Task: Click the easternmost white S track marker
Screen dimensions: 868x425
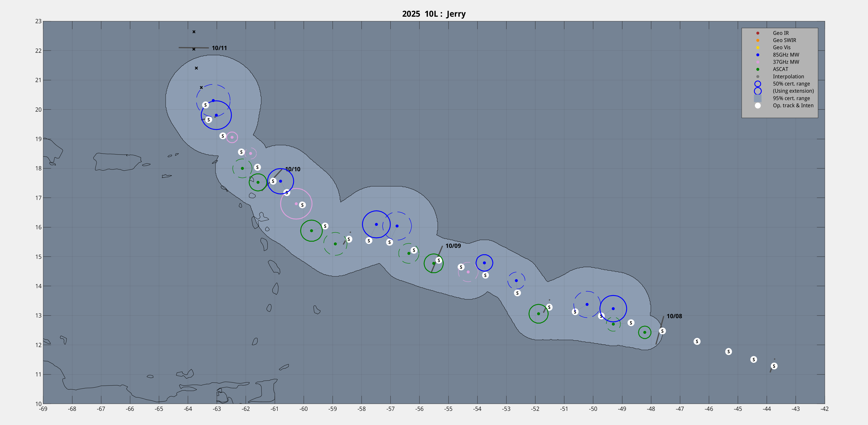Action: coord(774,366)
